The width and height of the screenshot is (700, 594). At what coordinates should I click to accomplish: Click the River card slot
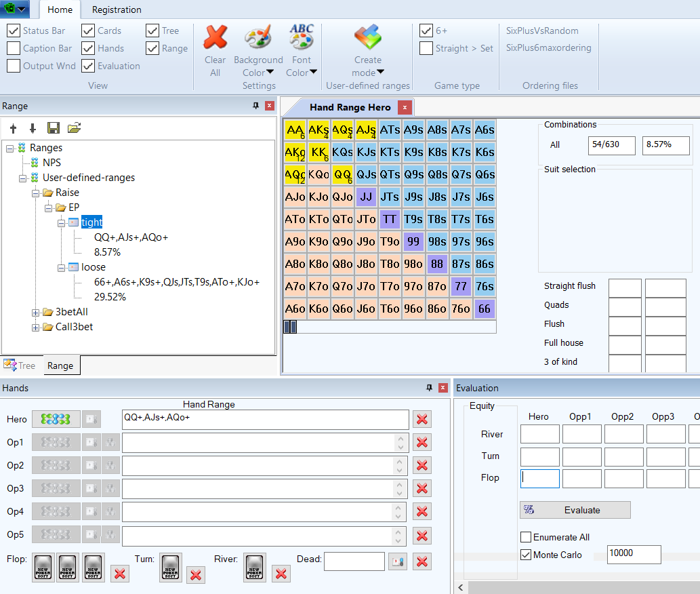(254, 568)
